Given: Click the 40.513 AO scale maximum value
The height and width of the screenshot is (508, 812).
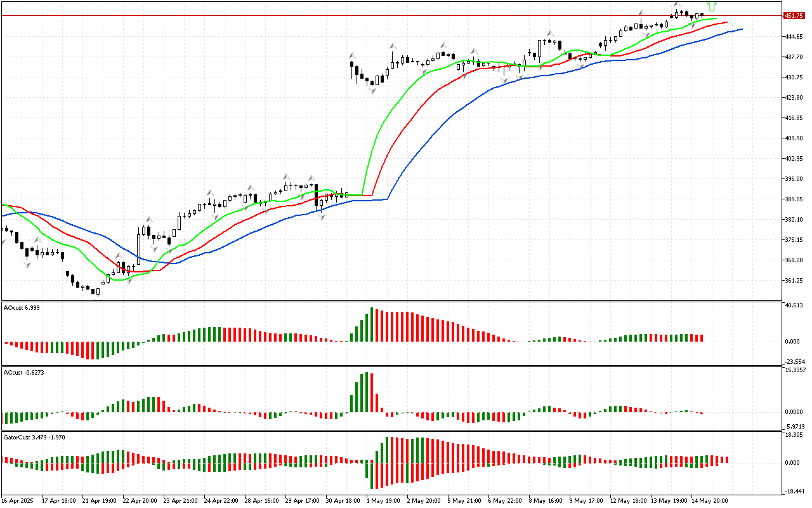Looking at the screenshot, I should [x=795, y=305].
